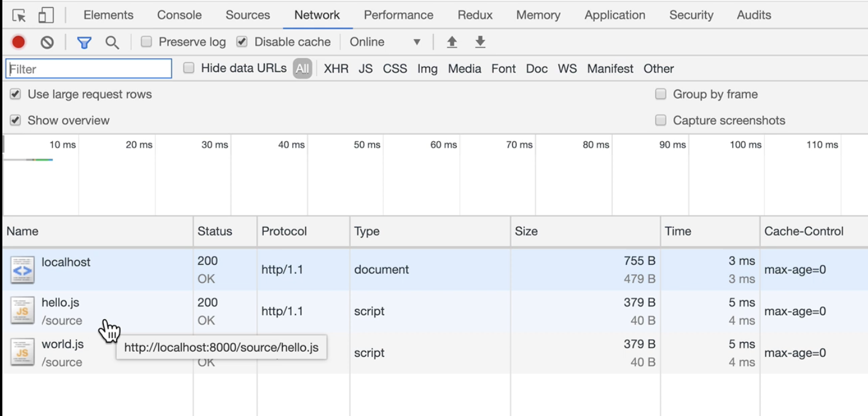Open the Performance tab
Screen dimensions: 868x416
click(398, 15)
